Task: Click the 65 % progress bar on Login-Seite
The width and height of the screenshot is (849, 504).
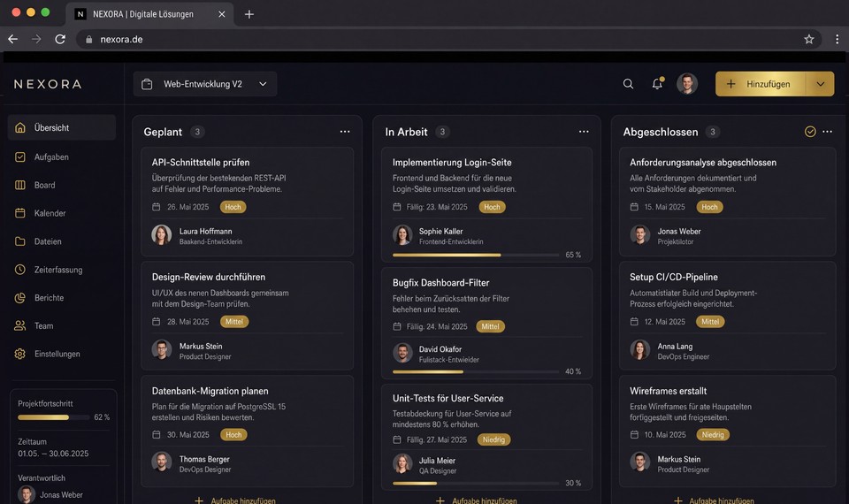Action: [x=476, y=255]
